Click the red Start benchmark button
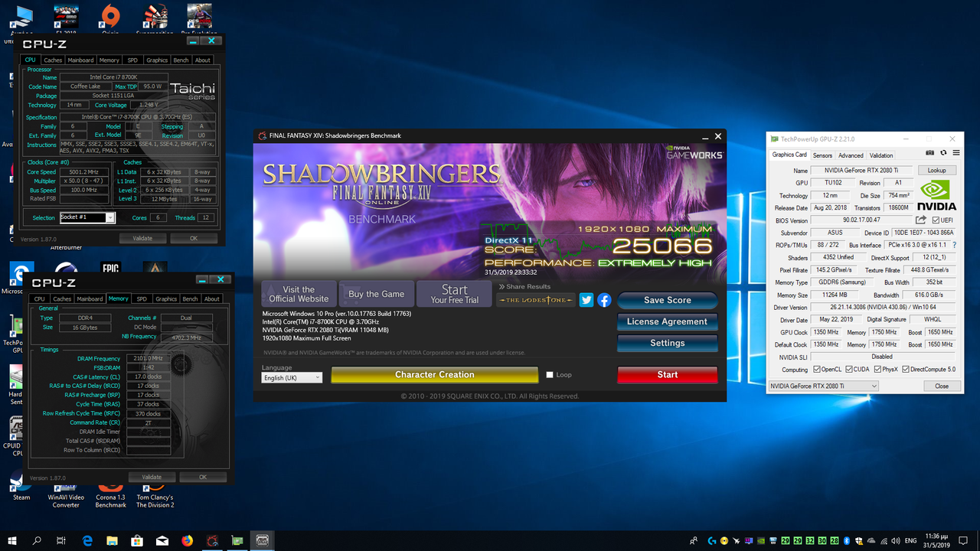This screenshot has height=551, width=980. [x=667, y=375]
